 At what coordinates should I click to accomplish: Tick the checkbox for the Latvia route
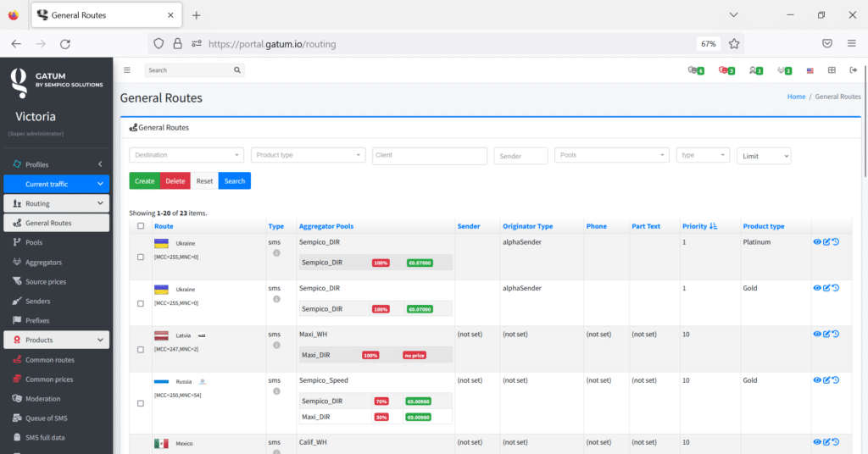141,349
